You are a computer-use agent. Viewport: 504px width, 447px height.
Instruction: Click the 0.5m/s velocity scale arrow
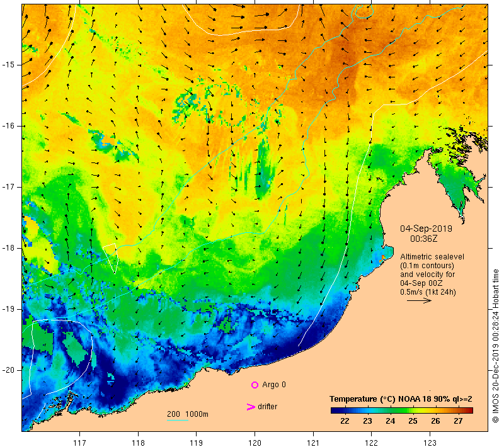click(x=419, y=300)
